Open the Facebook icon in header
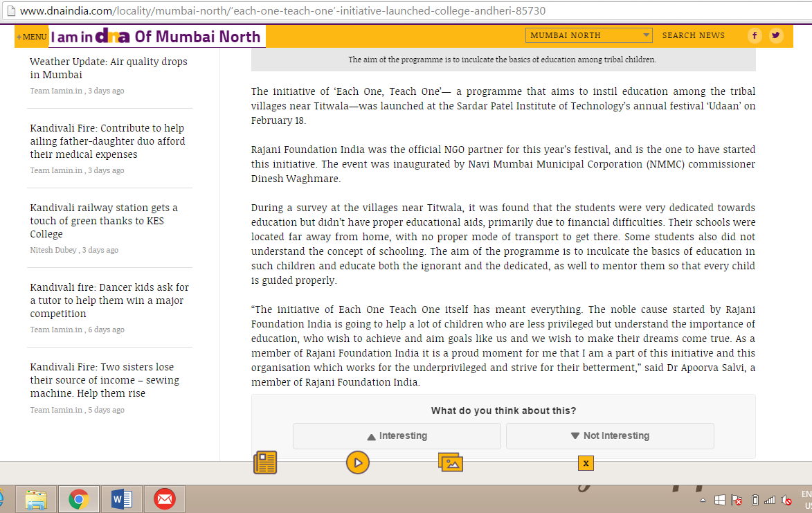 click(755, 36)
